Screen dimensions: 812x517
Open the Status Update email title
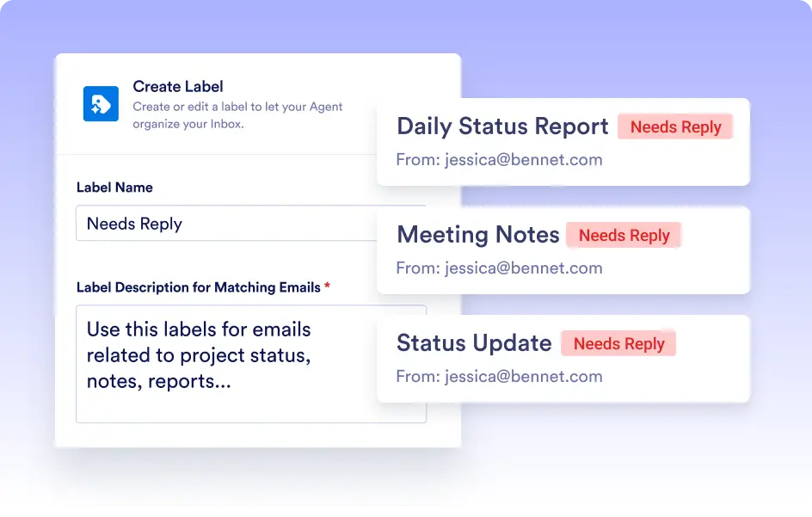pos(474,343)
